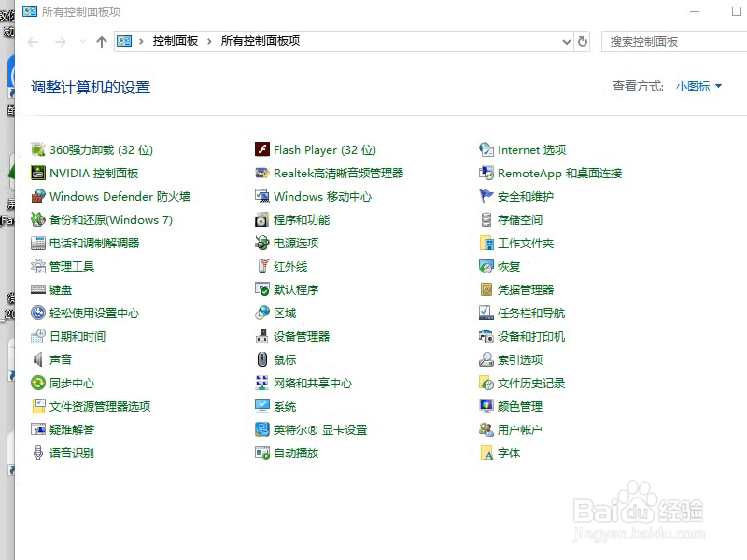Viewport: 747px width, 560px height.
Task: Open 管理工具 link
Action: (x=72, y=266)
